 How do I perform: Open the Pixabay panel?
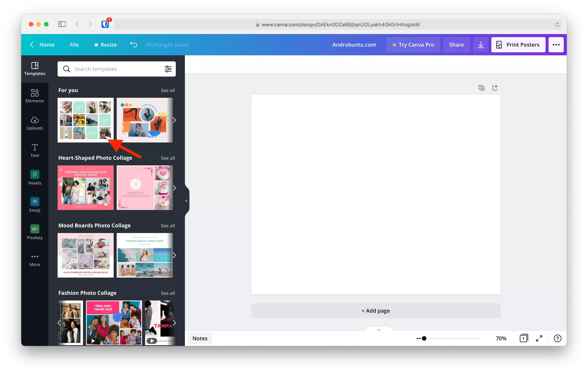tap(34, 232)
